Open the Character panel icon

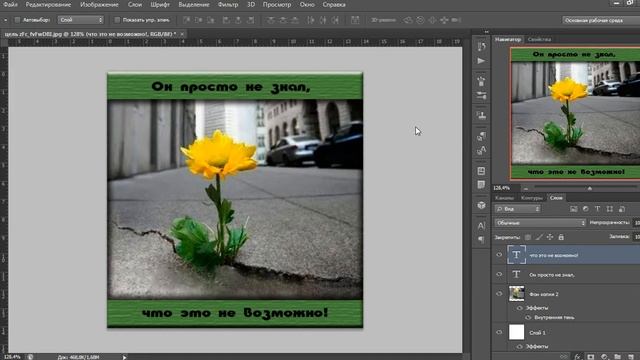482,225
